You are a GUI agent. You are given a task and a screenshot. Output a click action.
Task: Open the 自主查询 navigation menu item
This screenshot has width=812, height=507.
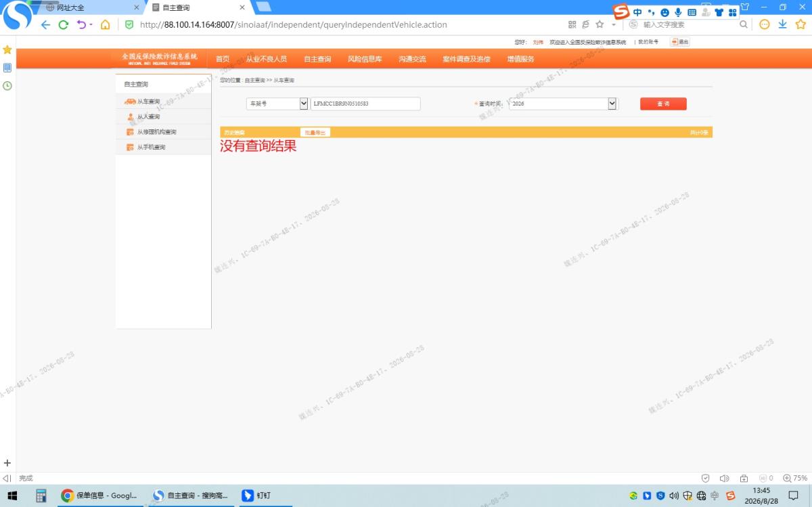pyautogui.click(x=317, y=59)
